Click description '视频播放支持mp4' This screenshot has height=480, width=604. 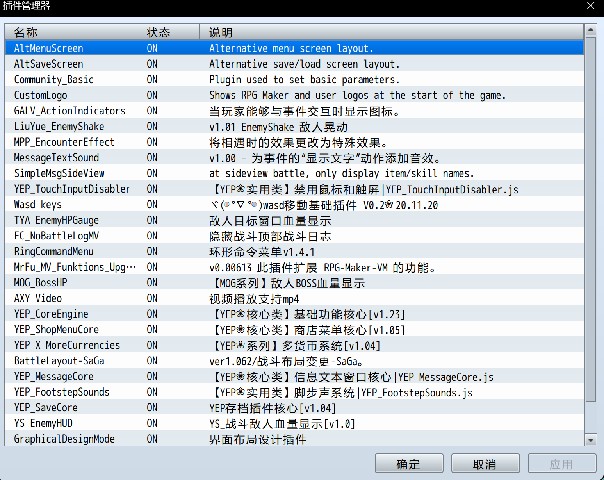click(254, 299)
